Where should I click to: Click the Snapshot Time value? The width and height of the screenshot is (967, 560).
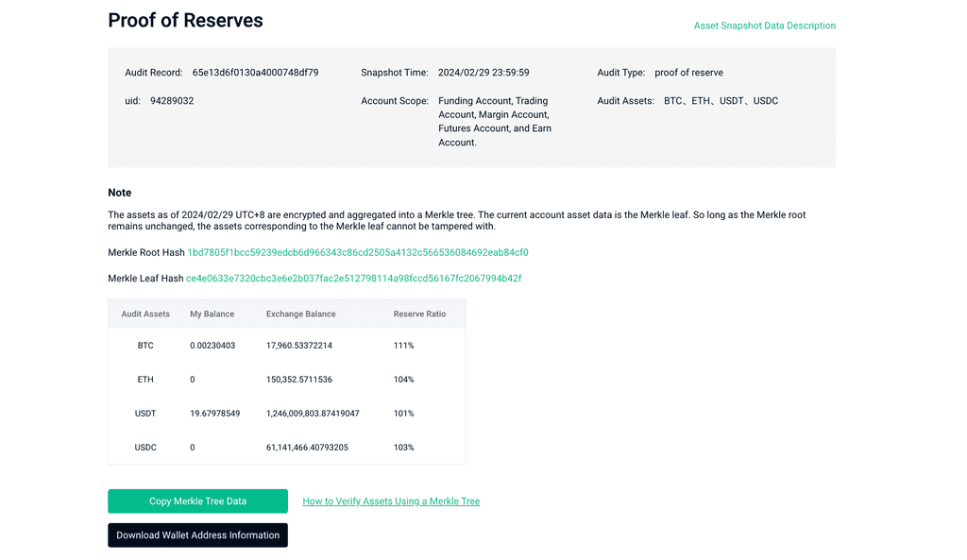click(483, 72)
